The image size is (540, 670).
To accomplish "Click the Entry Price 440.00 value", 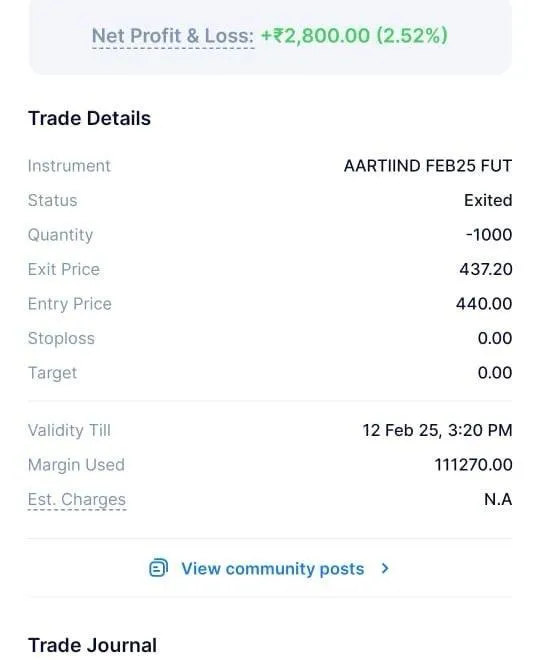I will [x=484, y=304].
